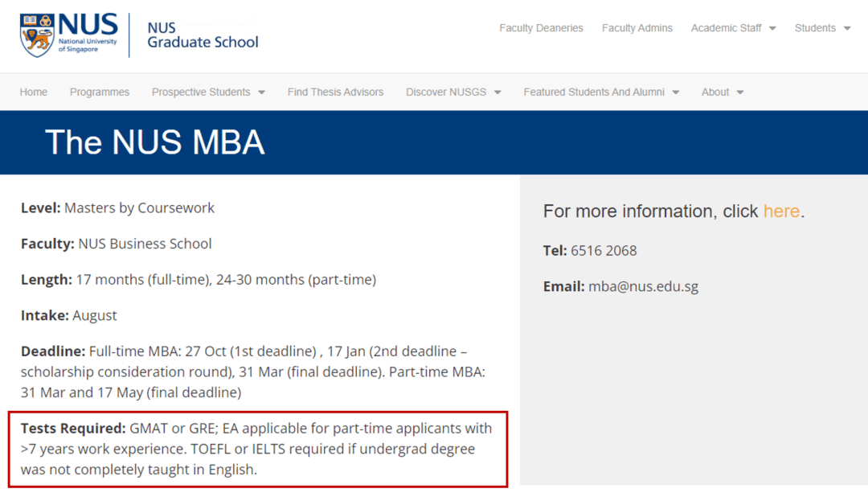868x501 pixels.
Task: Click The NUS MBA page heading
Action: click(155, 142)
